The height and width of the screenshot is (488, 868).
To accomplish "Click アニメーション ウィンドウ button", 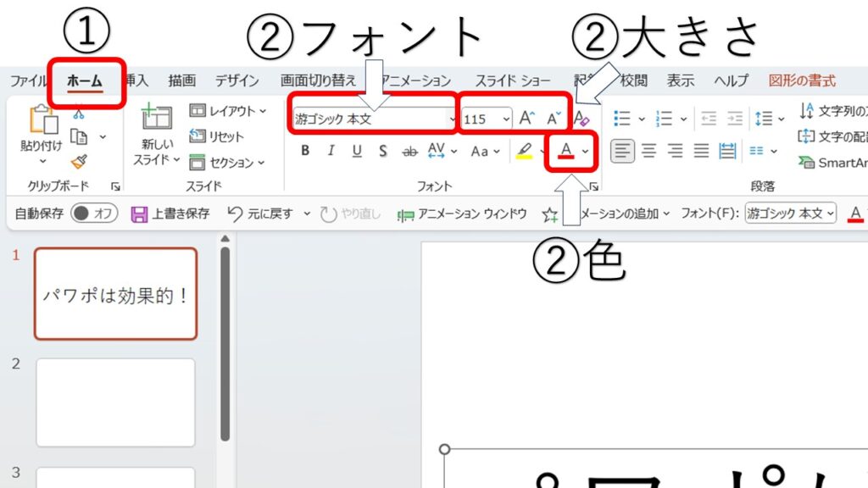I will (x=462, y=213).
